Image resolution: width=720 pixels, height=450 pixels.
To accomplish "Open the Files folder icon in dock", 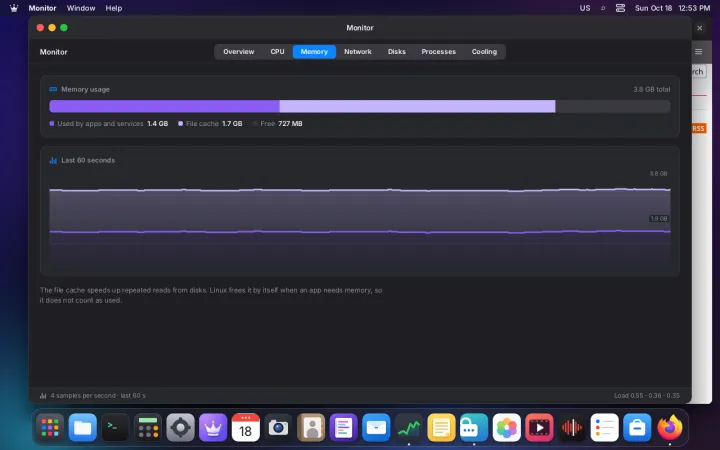I will 83,428.
